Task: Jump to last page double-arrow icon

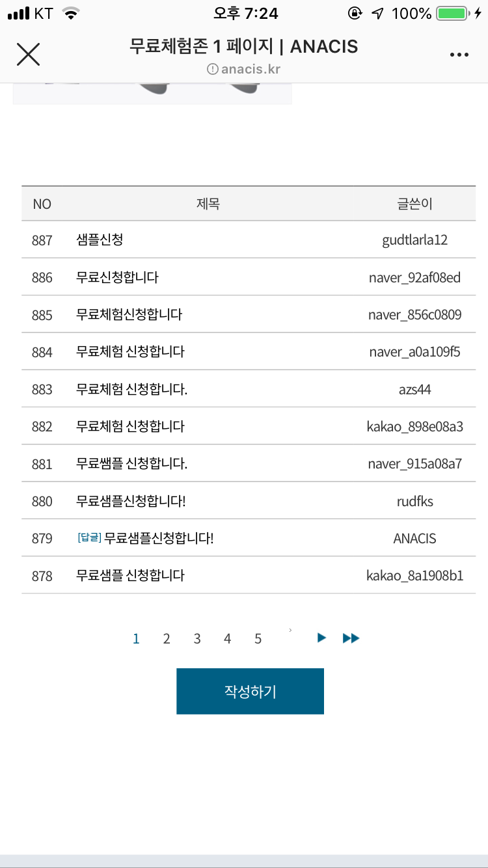Action: click(x=351, y=638)
